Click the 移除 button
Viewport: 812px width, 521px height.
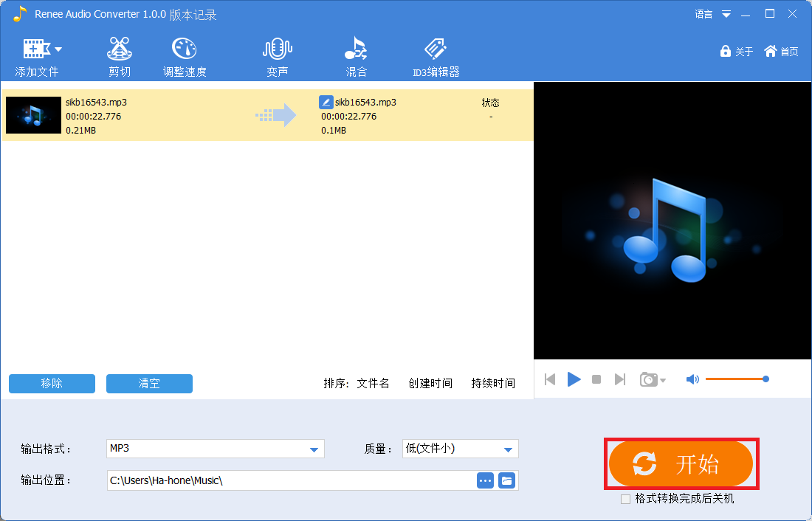52,384
